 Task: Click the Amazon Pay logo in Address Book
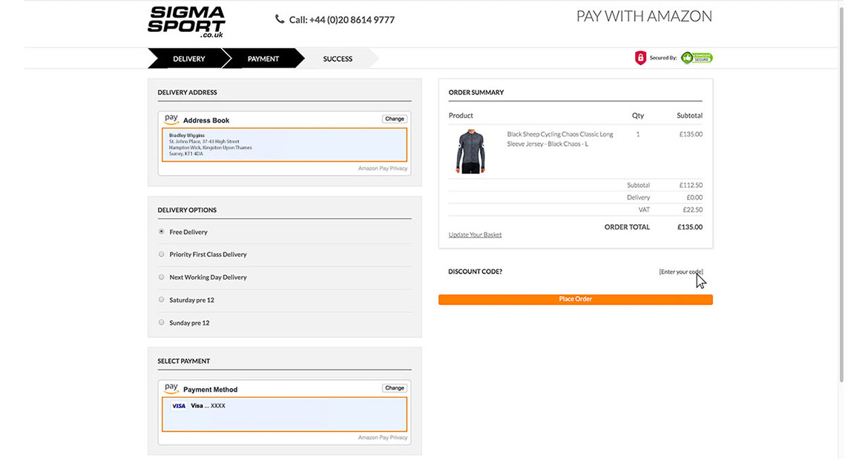coord(171,119)
